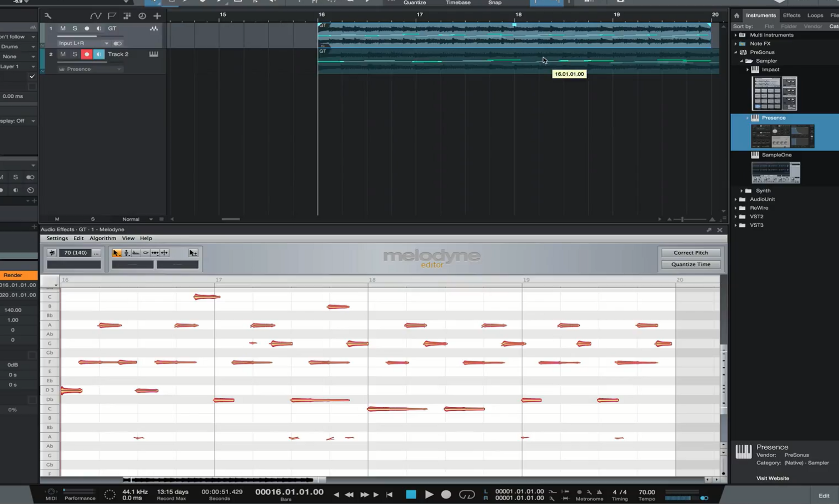Disarm record on Track 2

tap(87, 54)
